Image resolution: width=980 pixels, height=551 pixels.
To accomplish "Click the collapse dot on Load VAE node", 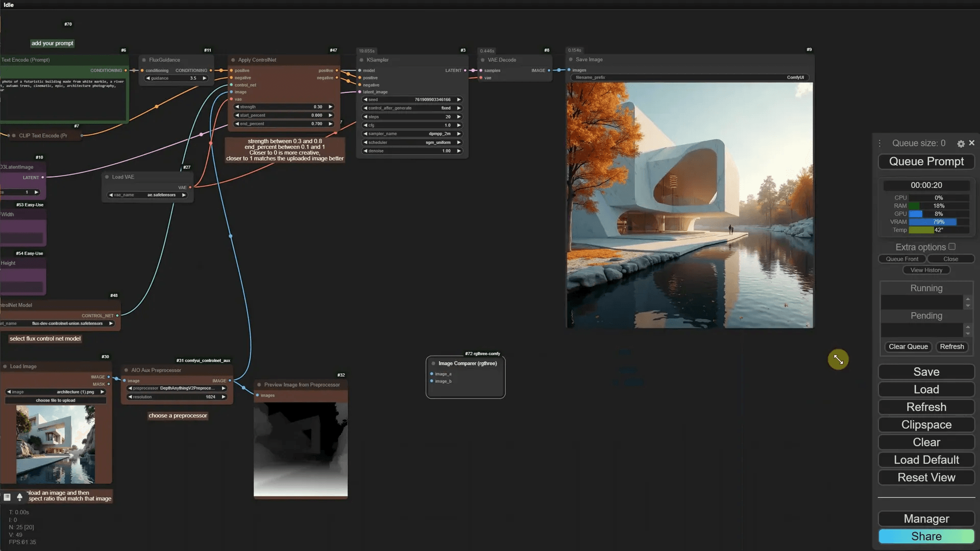I will coord(107,177).
